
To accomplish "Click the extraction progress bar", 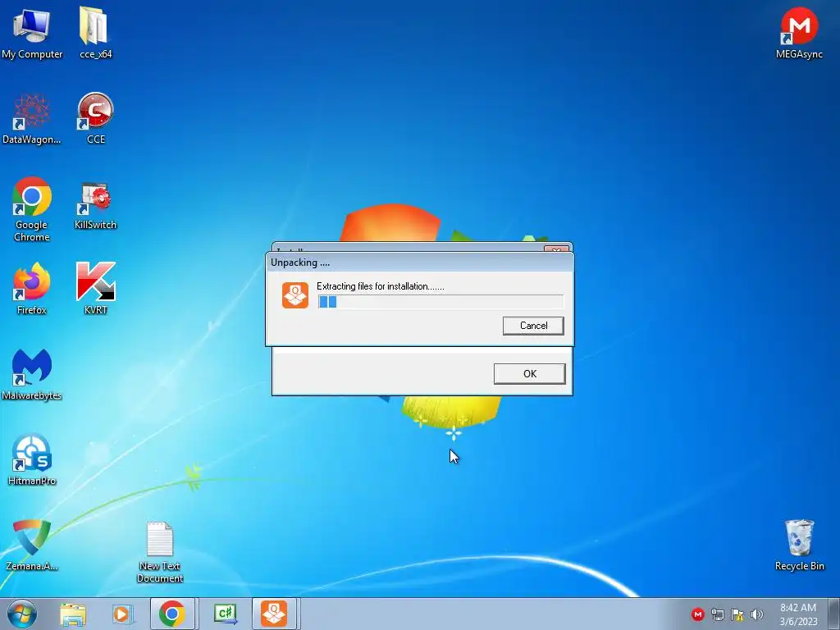I will [441, 302].
